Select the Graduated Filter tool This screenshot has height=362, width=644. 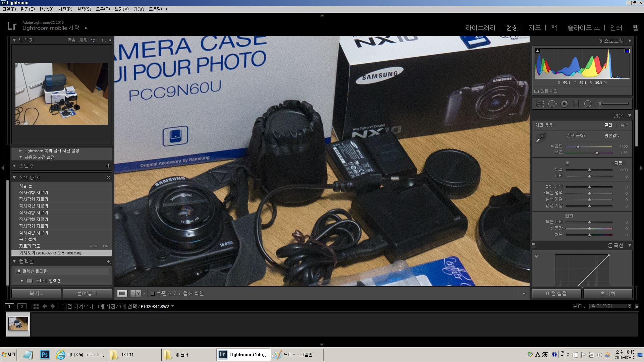point(576,104)
